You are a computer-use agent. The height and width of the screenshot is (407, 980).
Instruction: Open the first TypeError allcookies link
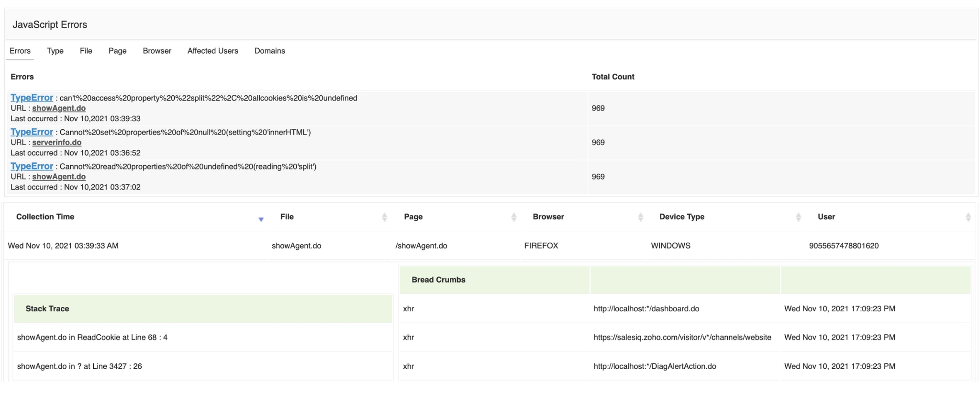click(x=32, y=98)
